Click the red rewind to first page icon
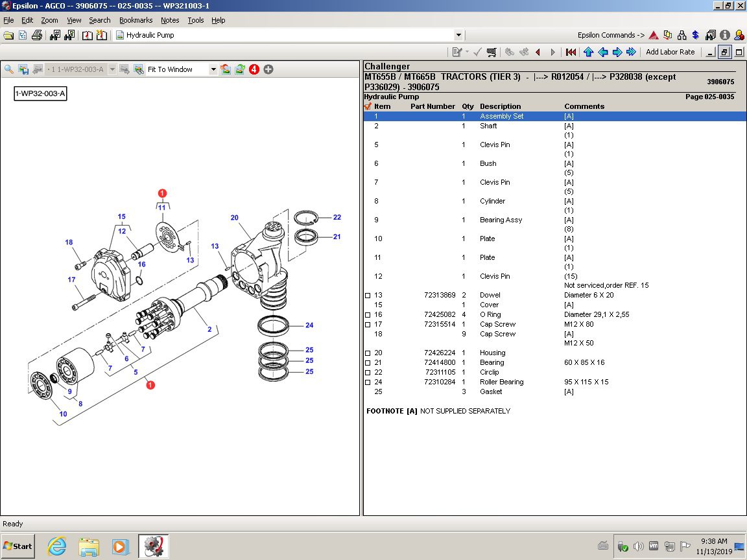Screen dimensions: 747x560 [571, 52]
